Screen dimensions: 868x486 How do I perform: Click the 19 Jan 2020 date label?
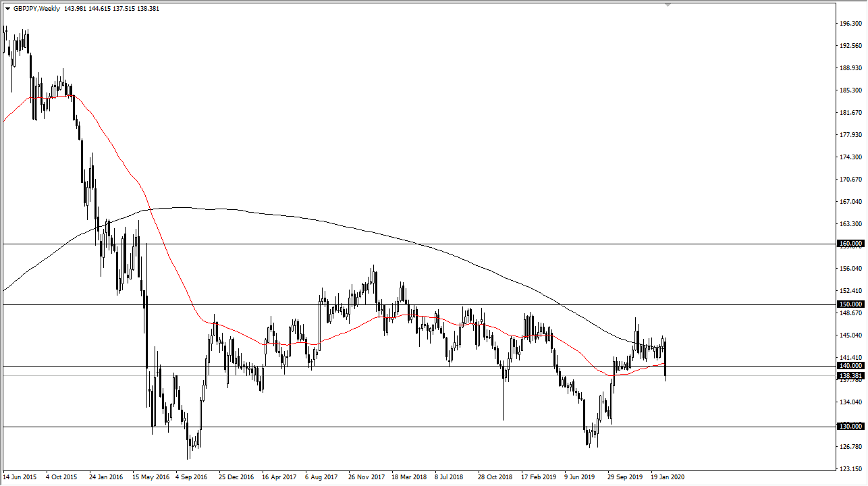[x=668, y=477]
